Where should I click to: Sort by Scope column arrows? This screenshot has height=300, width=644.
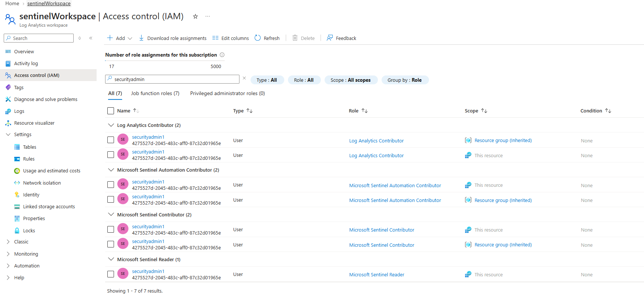(484, 111)
